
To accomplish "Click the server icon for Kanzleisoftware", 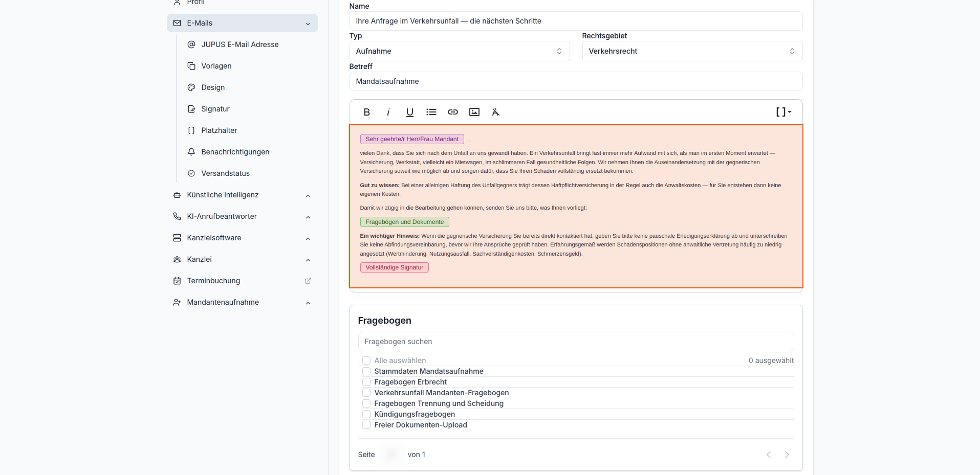I will click(177, 238).
